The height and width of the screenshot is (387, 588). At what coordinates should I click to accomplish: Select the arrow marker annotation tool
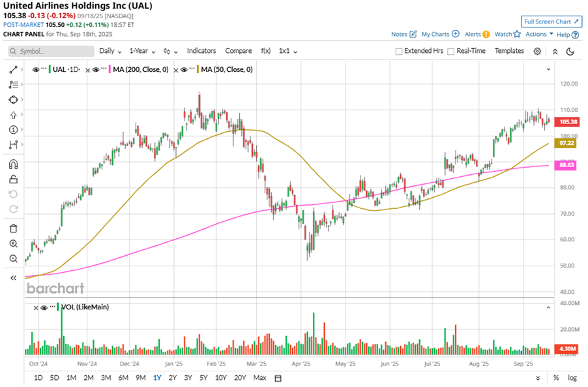point(13,114)
